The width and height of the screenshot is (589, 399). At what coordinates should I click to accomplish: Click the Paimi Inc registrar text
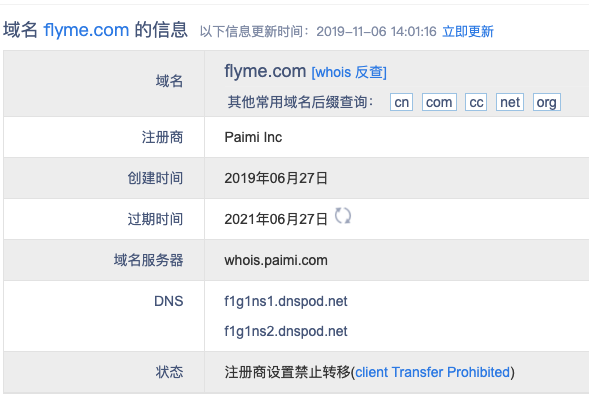coord(253,138)
